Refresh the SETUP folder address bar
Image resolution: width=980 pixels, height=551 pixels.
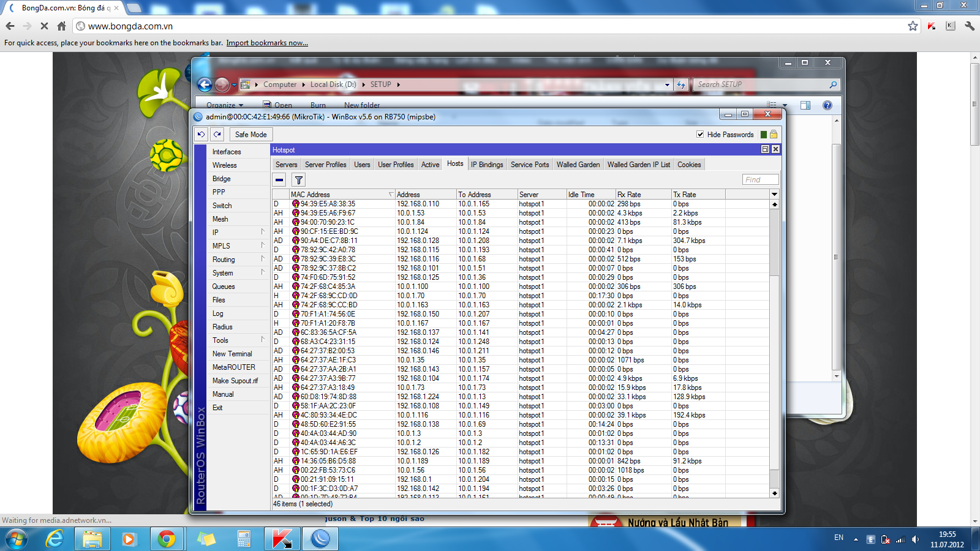[681, 84]
